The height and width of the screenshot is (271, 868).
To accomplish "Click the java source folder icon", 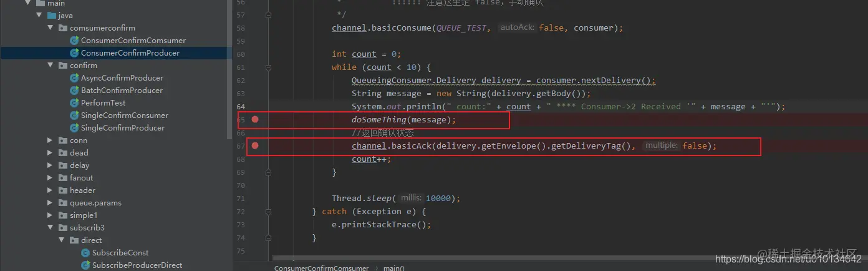I will point(52,16).
